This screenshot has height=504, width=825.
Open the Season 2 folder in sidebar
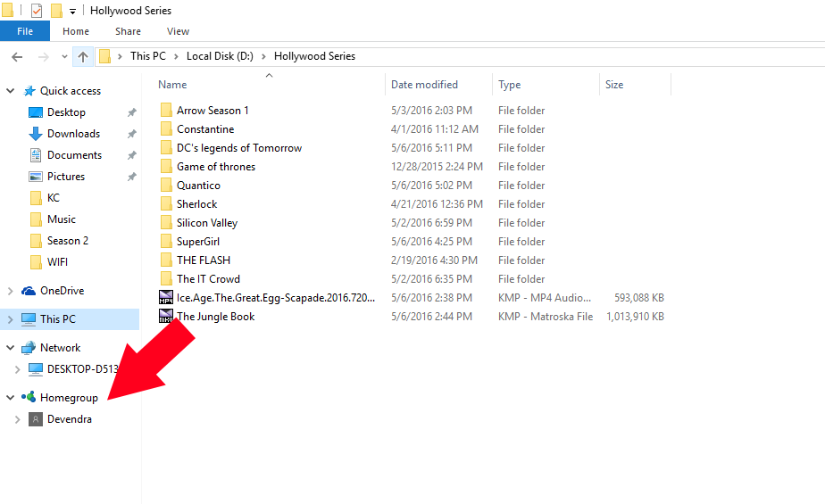click(67, 241)
